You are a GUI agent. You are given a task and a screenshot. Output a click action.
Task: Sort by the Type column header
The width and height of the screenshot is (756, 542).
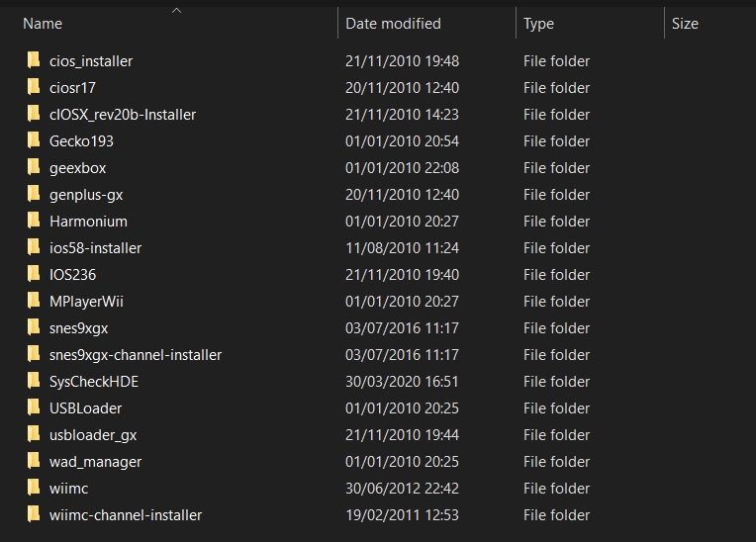click(x=538, y=24)
